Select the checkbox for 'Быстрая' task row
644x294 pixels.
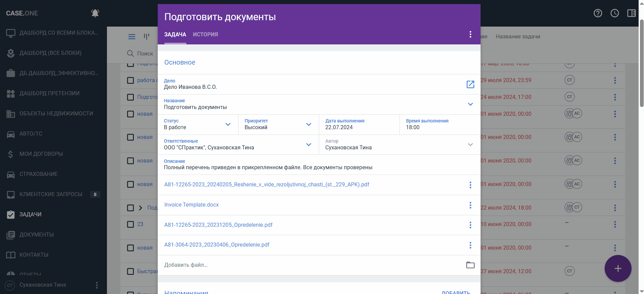(130, 271)
